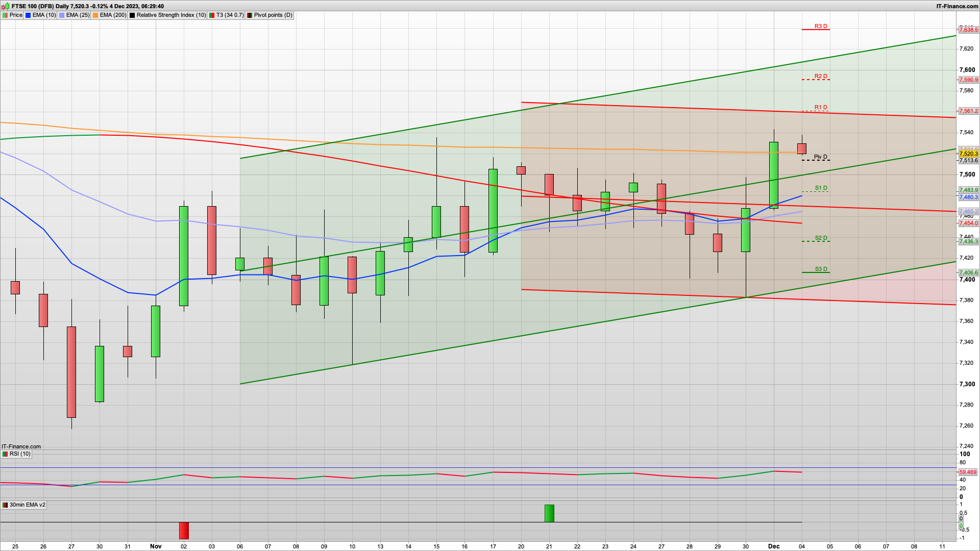Click the IT-Finance.com text in the title bar
The height and width of the screenshot is (551, 980).
click(x=957, y=6)
